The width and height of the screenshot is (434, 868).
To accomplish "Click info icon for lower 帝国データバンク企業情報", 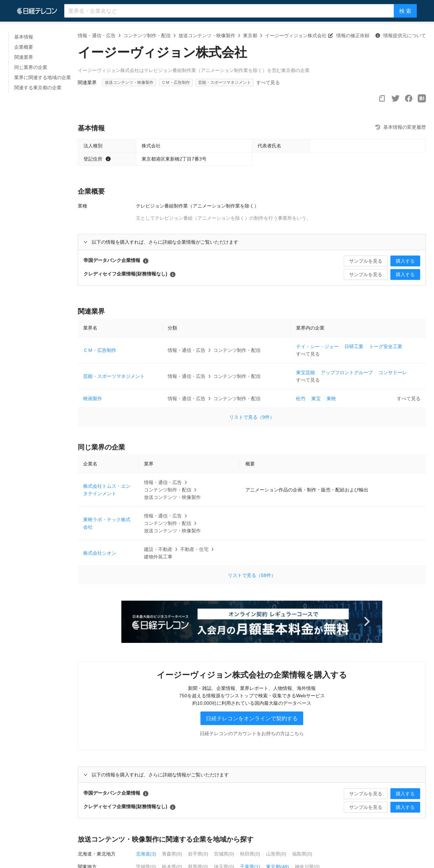I will [x=146, y=794].
